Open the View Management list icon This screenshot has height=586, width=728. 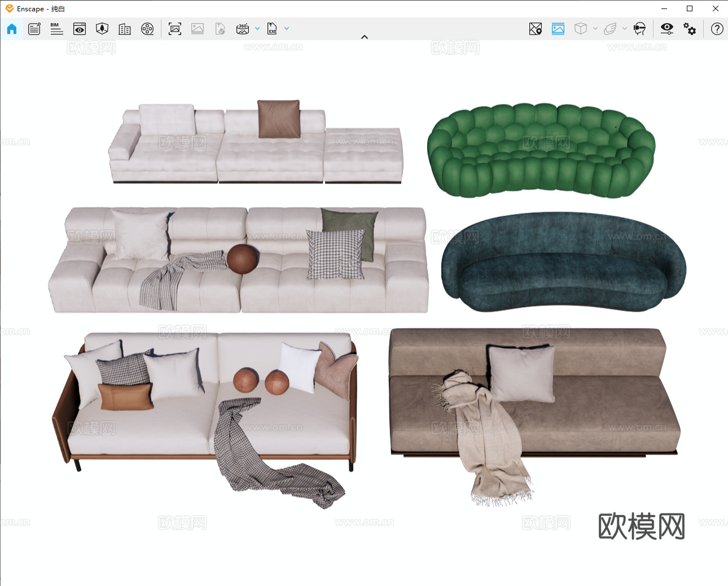pos(34,29)
